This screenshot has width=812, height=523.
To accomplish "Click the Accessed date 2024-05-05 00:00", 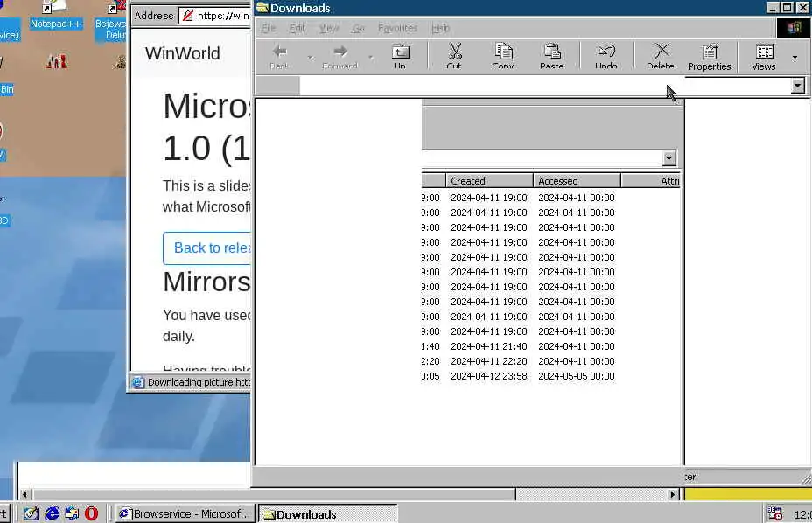I will (577, 376).
